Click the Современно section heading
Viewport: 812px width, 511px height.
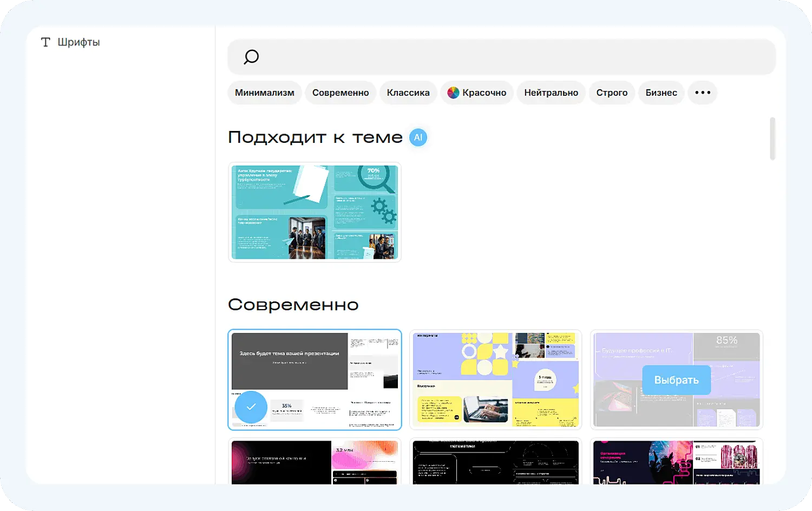tap(293, 305)
